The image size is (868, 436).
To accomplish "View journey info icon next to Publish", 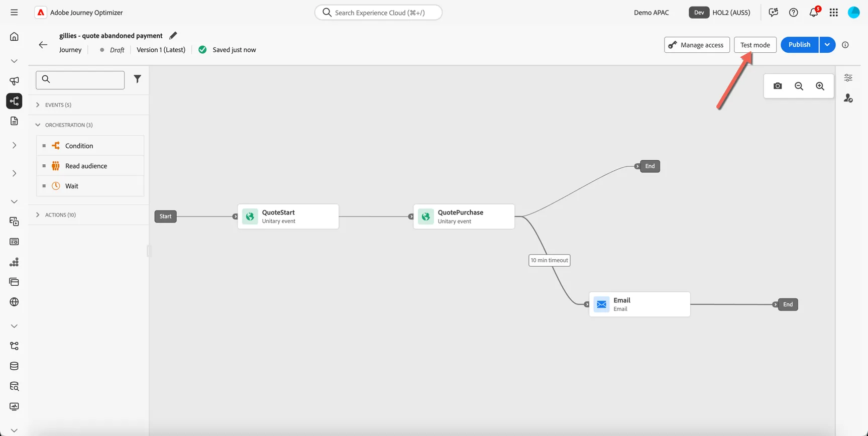I will (845, 45).
